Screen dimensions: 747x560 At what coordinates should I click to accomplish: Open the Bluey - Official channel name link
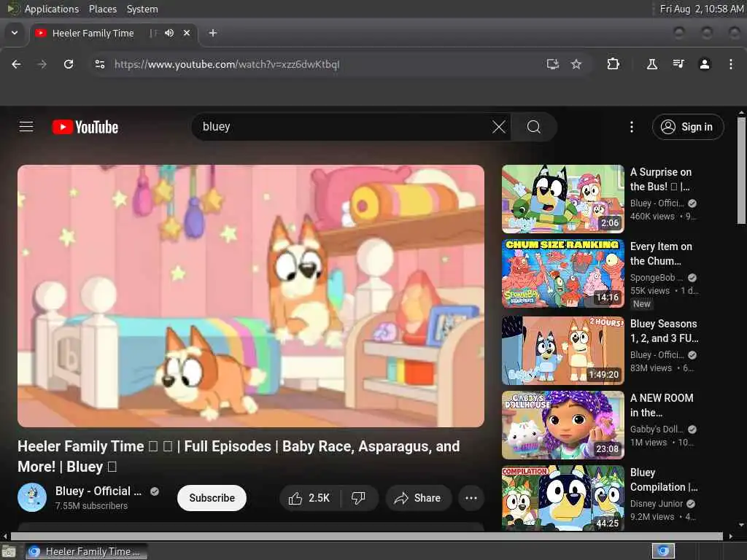pyautogui.click(x=98, y=491)
